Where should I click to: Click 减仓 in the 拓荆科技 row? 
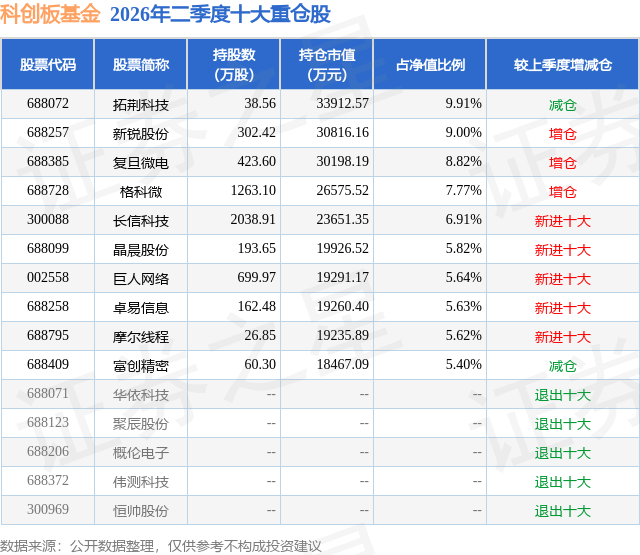(562, 105)
